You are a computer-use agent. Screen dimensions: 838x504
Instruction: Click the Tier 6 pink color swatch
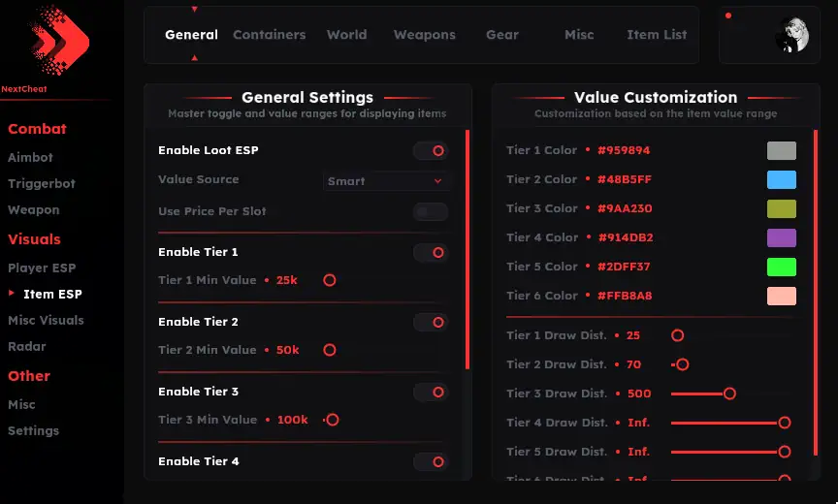click(x=782, y=296)
